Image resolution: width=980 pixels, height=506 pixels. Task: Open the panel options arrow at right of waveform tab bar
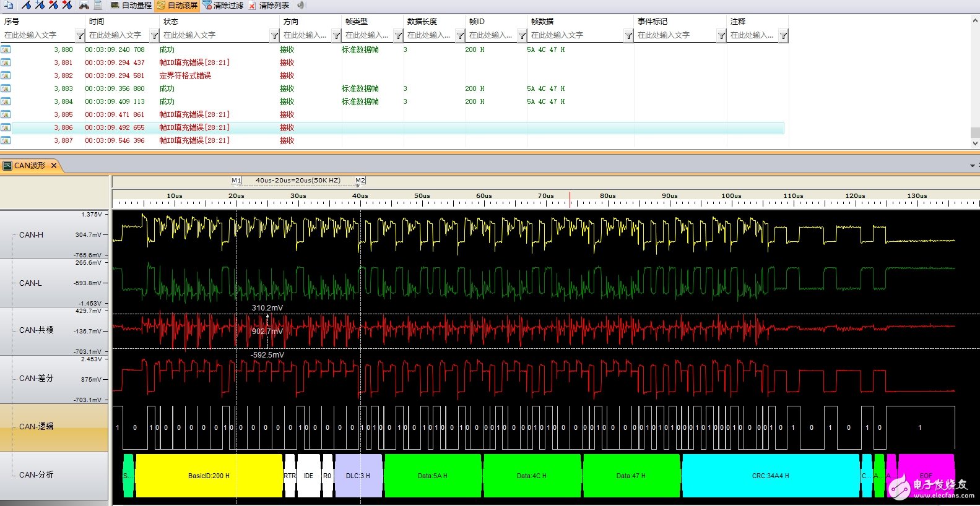[x=972, y=166]
